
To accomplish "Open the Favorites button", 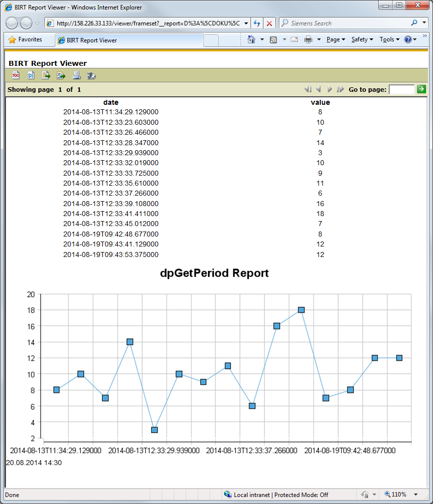I will 26,39.
